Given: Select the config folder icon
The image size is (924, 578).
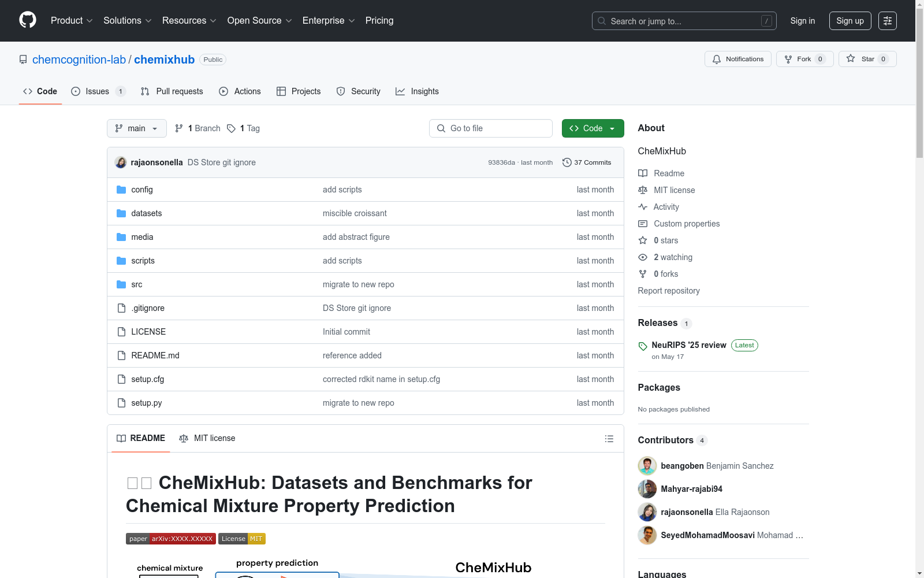Looking at the screenshot, I should click(121, 190).
